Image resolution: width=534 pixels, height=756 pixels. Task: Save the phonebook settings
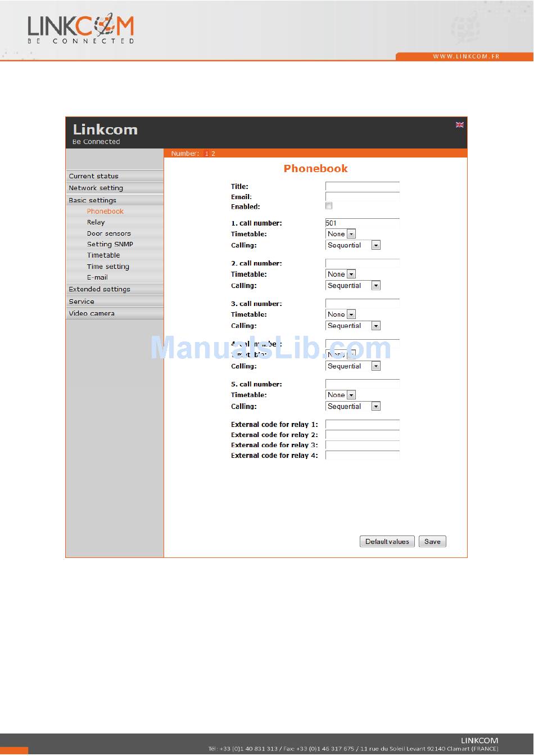pos(432,542)
